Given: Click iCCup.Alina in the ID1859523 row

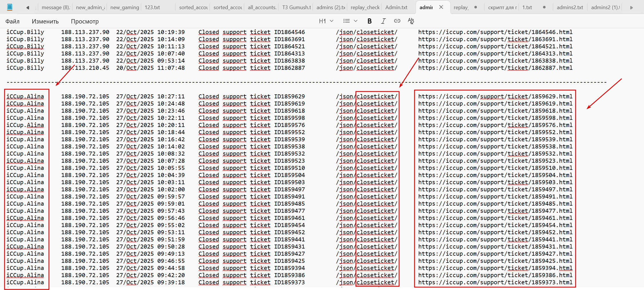Looking at the screenshot, I should click(x=25, y=161).
